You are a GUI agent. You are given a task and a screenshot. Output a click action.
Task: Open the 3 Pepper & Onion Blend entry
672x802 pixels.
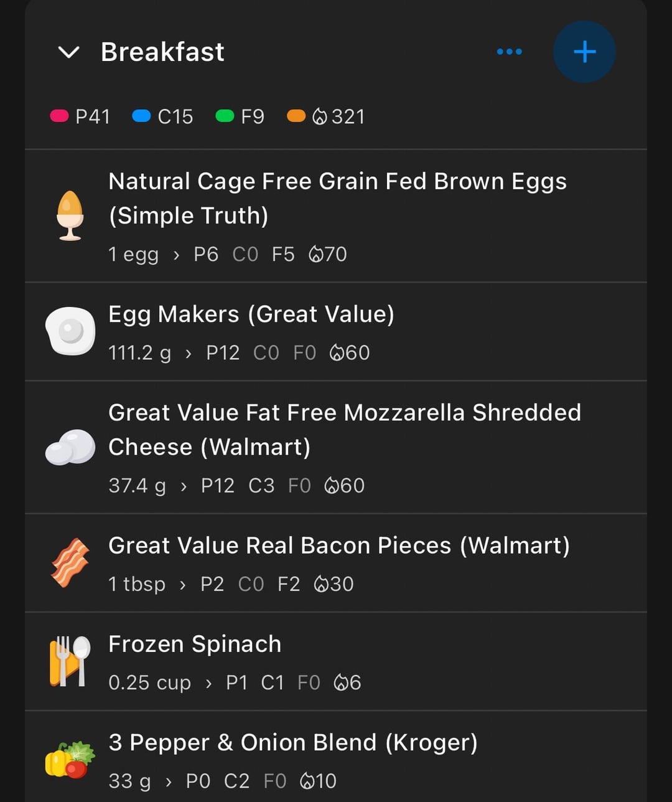click(293, 743)
